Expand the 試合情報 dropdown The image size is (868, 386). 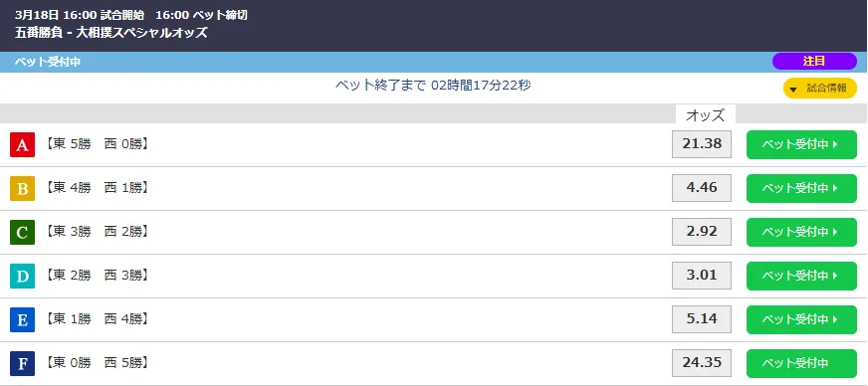pos(820,89)
